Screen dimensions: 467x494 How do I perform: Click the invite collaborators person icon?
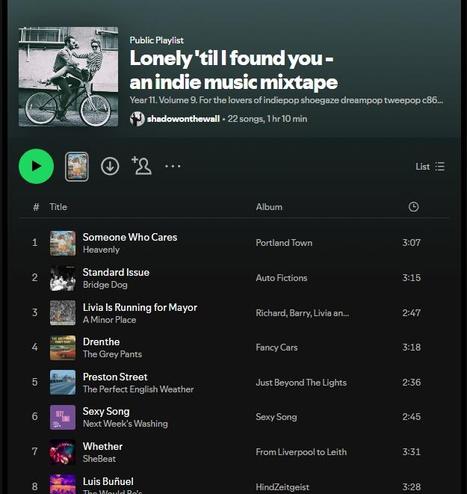[142, 166]
